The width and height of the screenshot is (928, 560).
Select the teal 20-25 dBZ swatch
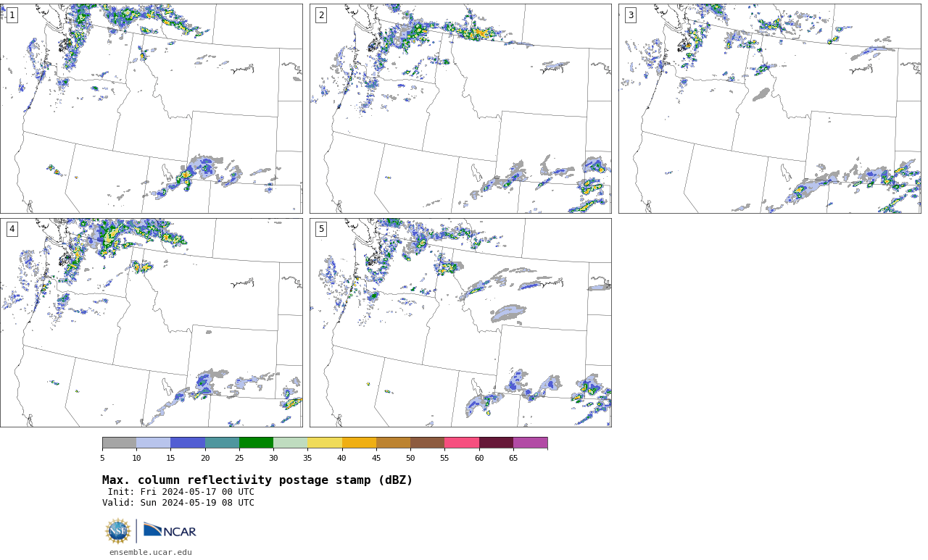click(x=222, y=443)
